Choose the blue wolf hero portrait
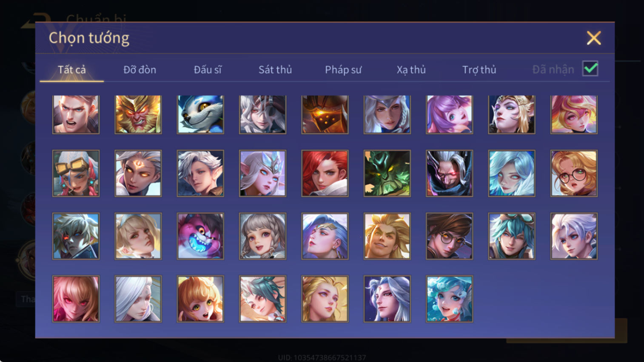 point(200,114)
